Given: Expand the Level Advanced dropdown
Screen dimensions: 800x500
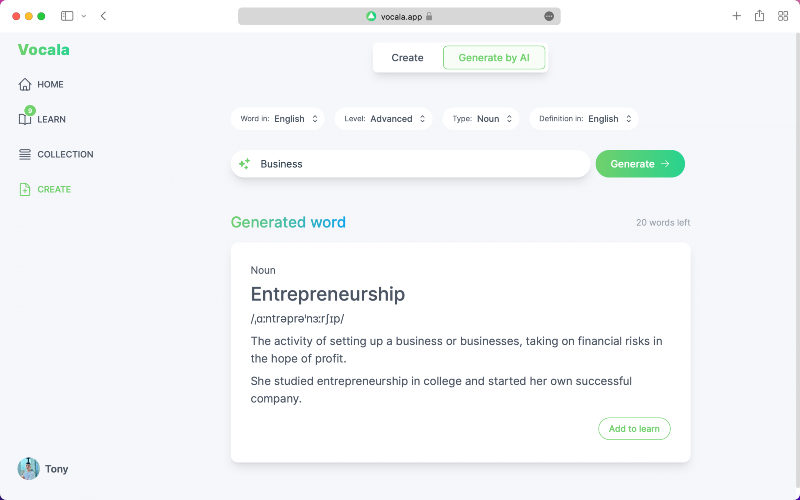Looking at the screenshot, I should click(x=384, y=119).
